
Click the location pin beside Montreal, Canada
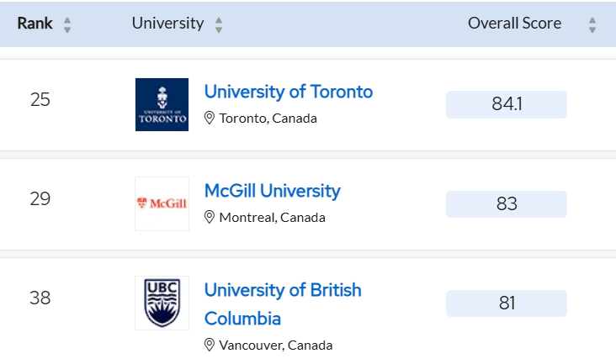tap(210, 218)
